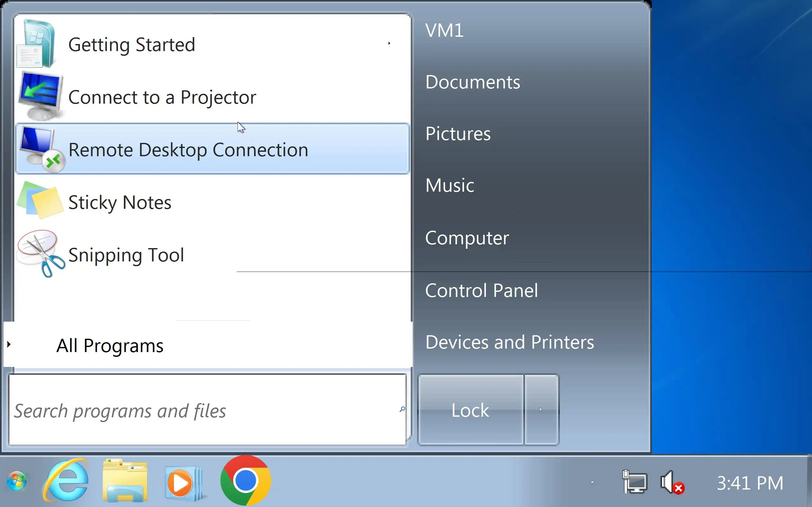Select Connect to a Projector

162,97
